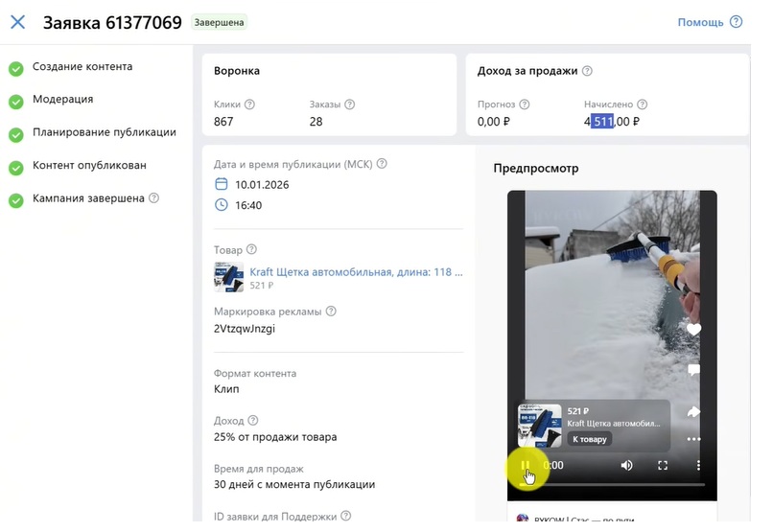Select the Планирование публикации step

pyautogui.click(x=104, y=132)
